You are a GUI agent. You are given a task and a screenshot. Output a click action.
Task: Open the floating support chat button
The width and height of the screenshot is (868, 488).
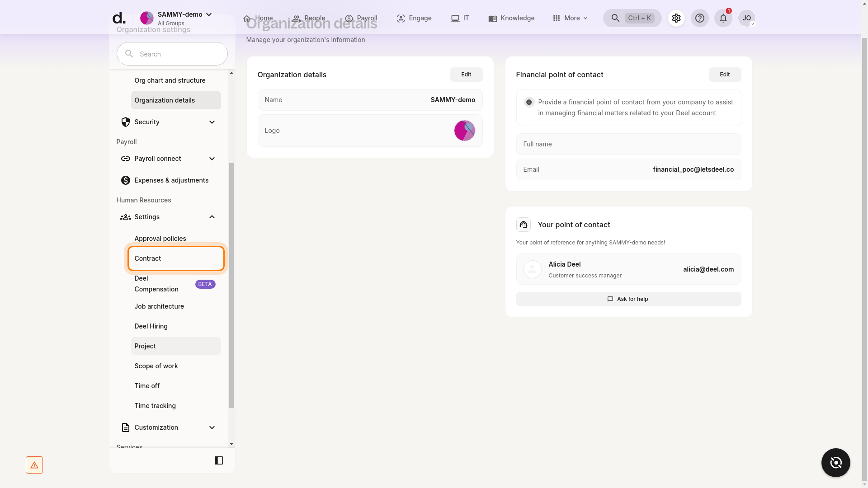tap(835, 463)
